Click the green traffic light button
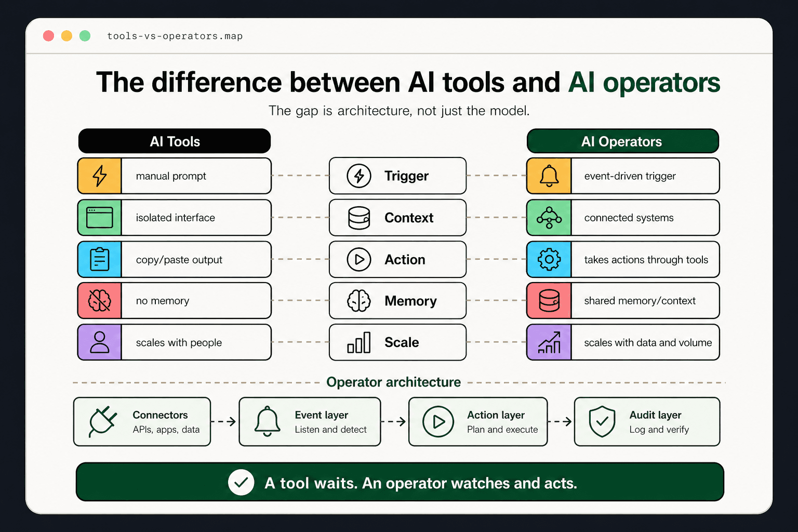 pos(84,35)
